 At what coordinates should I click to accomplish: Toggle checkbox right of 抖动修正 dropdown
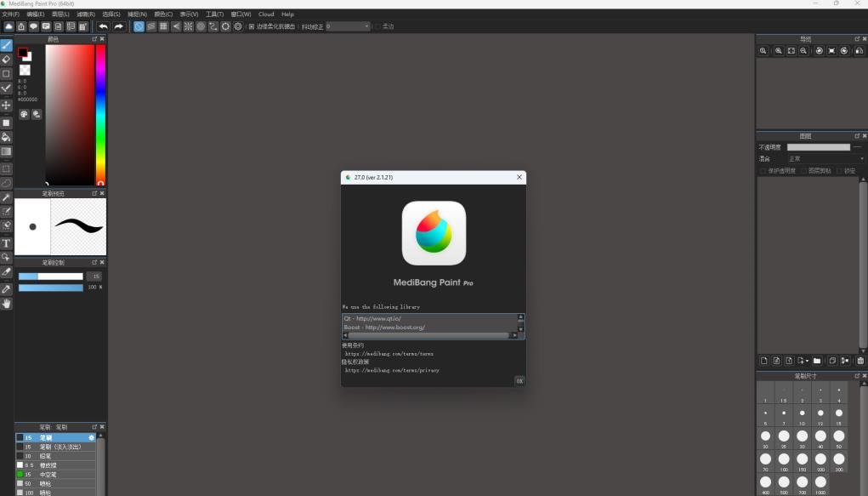click(377, 26)
